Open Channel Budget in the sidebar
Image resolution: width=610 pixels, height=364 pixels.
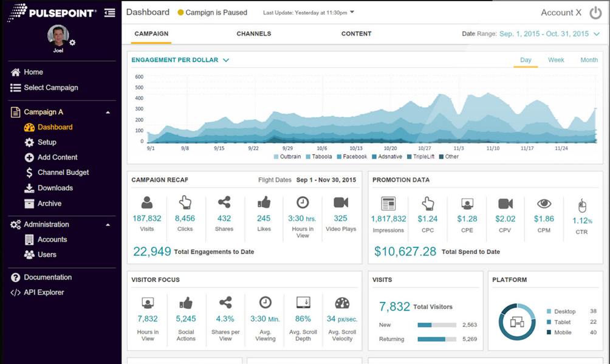[63, 173]
